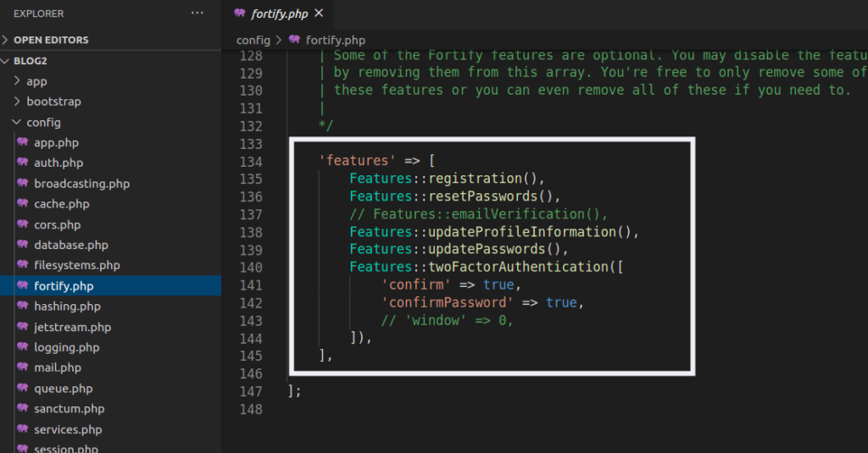Close the fortify.php editor tab
The image size is (868, 453).
pos(319,14)
